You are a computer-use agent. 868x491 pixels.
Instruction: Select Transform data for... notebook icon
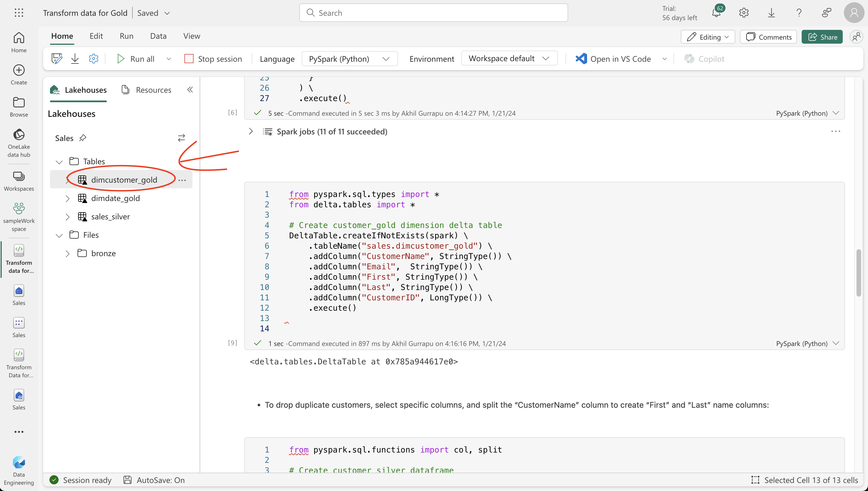(19, 259)
